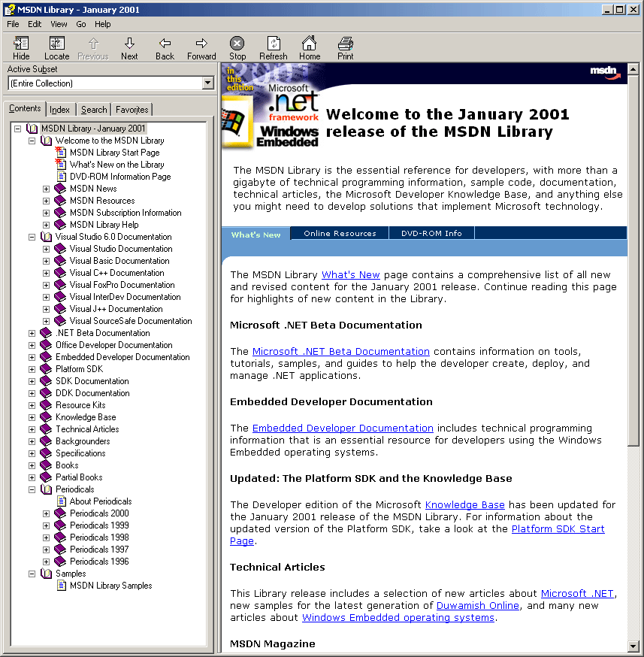Print the topic using the printer icon
The image size is (644, 657).
pos(346,43)
